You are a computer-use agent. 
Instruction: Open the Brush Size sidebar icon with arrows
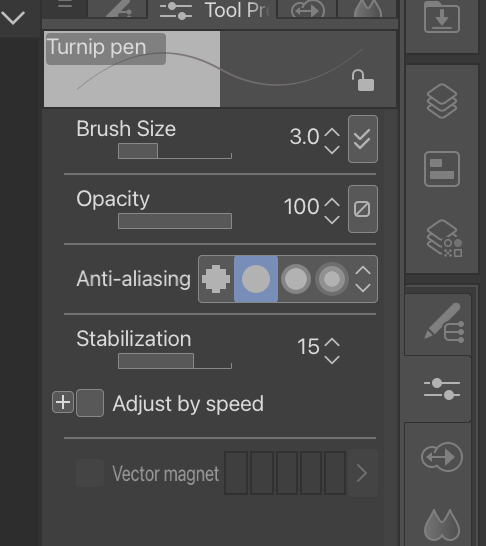pyautogui.click(x=442, y=457)
